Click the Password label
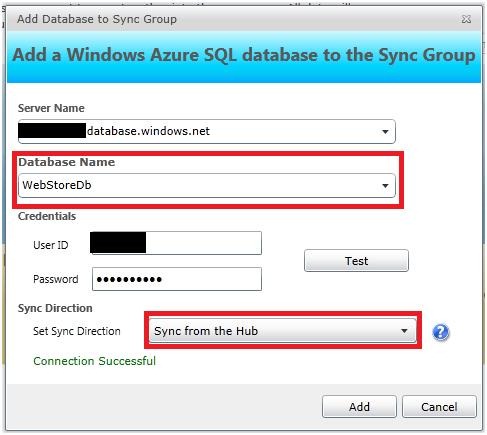The height and width of the screenshot is (435, 487). tap(56, 279)
